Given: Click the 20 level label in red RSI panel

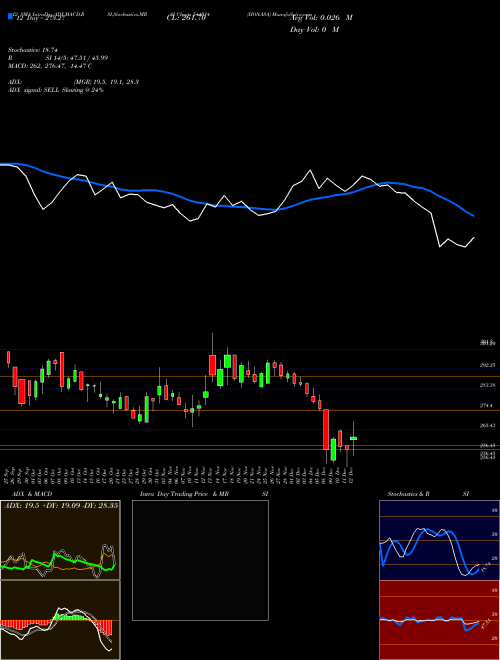Looking at the screenshot, I should 495,639.
